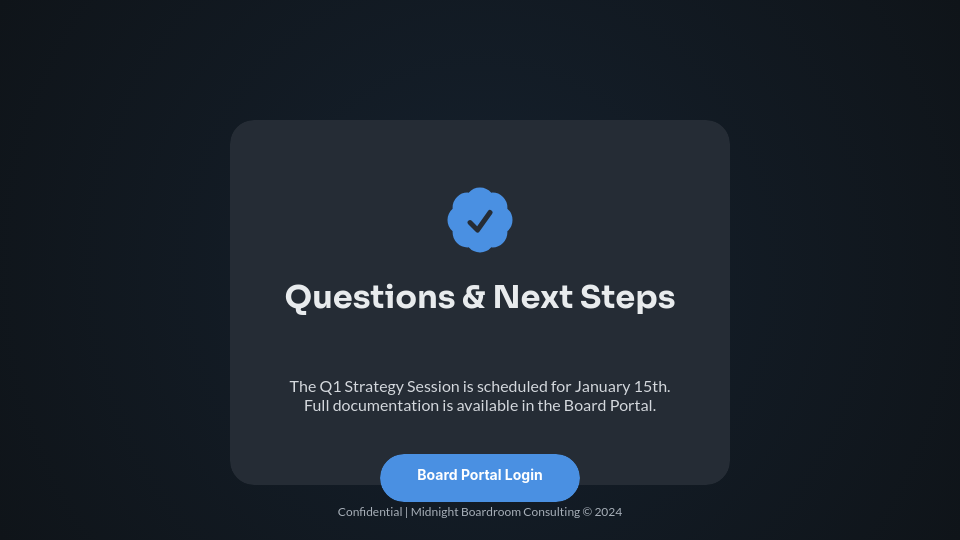960x540 pixels.
Task: Click "Board Portal" in the paragraph text
Action: [x=608, y=406]
